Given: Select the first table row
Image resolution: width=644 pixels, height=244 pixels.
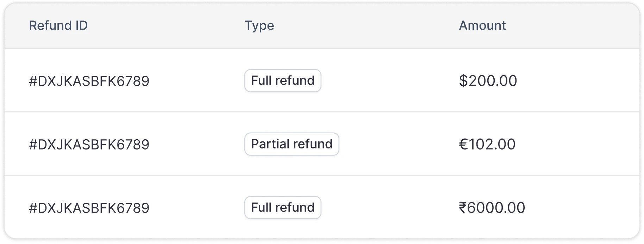Looking at the screenshot, I should coord(322,80).
